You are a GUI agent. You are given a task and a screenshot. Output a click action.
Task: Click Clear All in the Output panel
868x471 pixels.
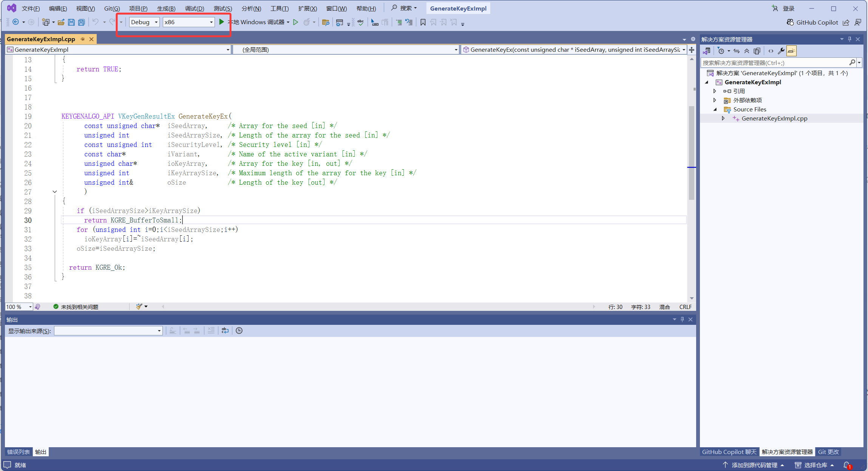[x=211, y=331]
